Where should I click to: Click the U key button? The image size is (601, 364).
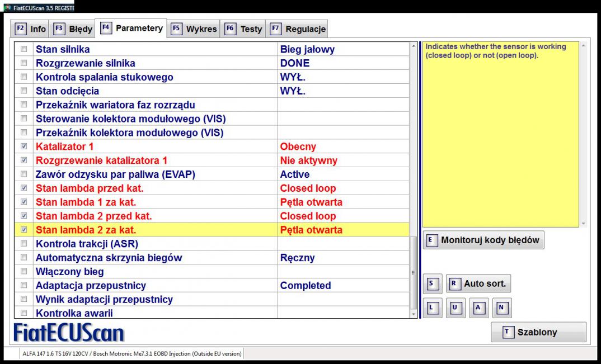tap(456, 308)
